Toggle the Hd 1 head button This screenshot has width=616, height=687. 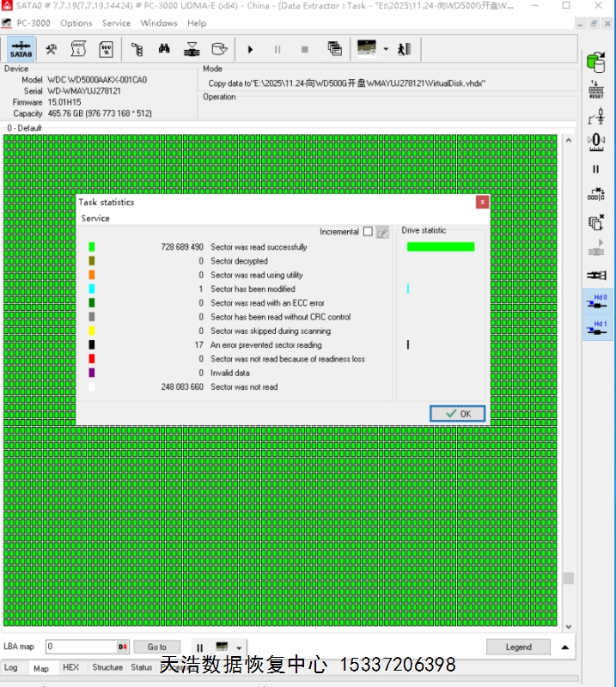(x=595, y=327)
